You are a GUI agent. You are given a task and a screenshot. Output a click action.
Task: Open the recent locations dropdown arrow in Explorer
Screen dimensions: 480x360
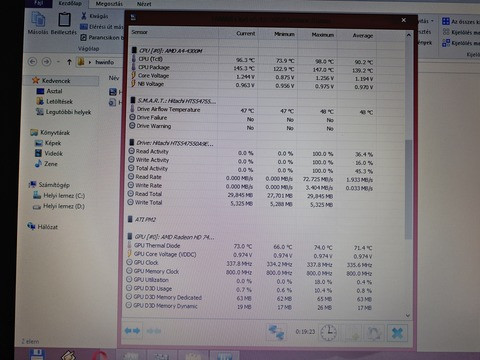click(x=58, y=62)
